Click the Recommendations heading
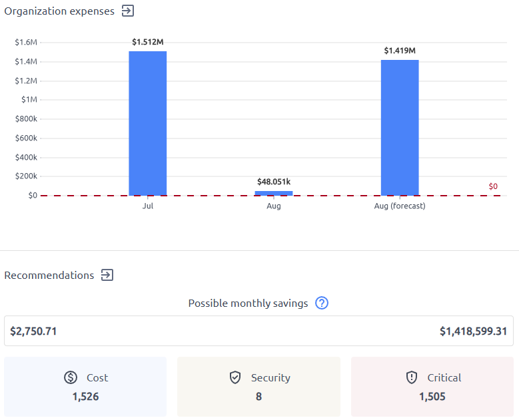Screen dimensions: 519x420 (x=49, y=275)
